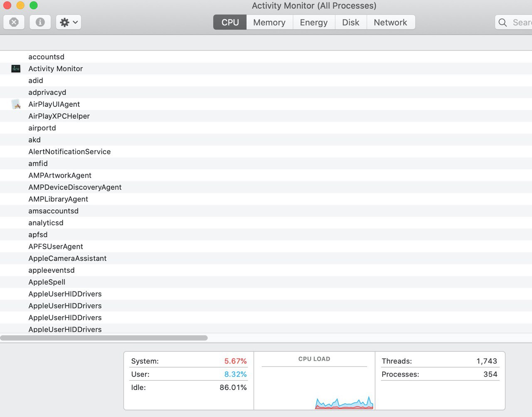Click the Idle CPU value 86.01%
The image size is (532, 417).
(233, 388)
